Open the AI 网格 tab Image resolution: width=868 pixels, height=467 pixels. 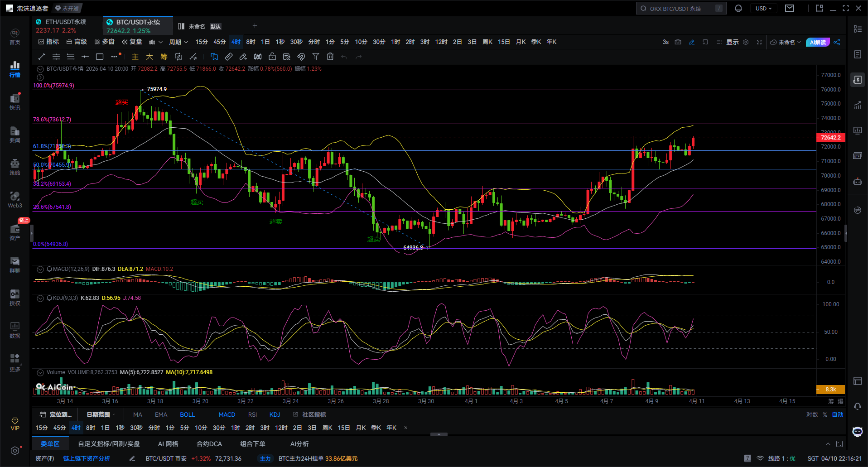(168, 444)
